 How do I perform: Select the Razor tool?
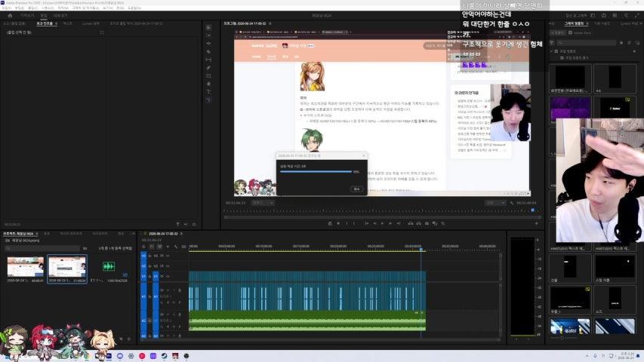pyautogui.click(x=208, y=52)
